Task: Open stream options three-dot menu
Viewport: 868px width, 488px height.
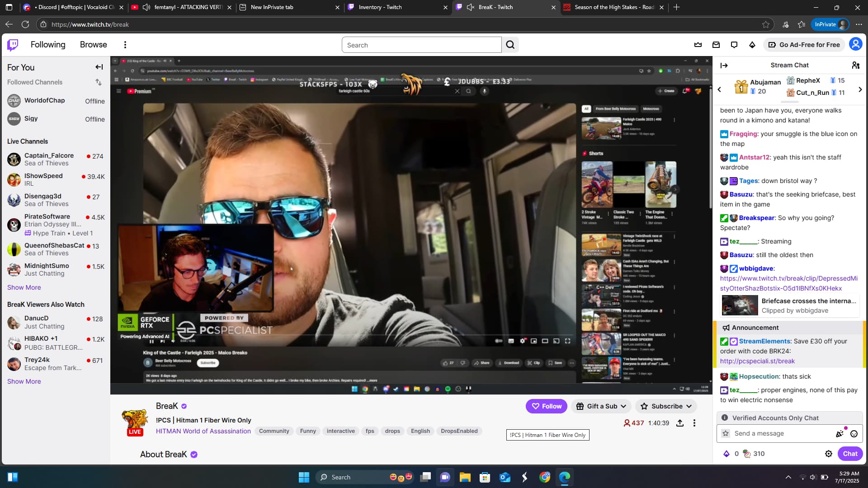Action: [694, 423]
